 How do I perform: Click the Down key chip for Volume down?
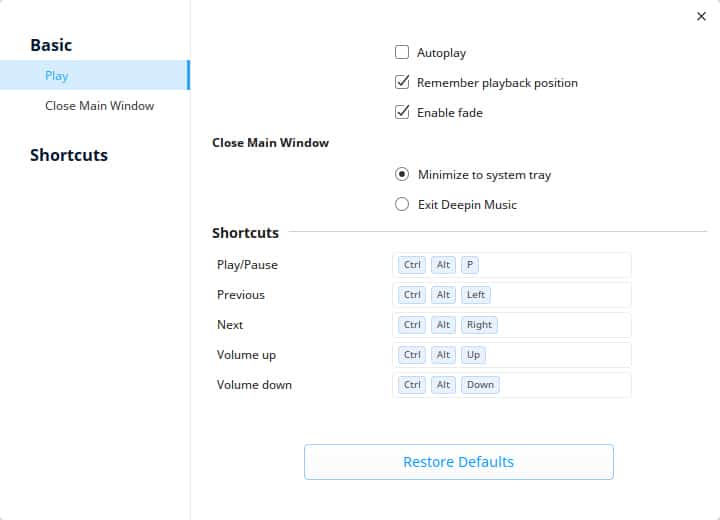pos(480,385)
